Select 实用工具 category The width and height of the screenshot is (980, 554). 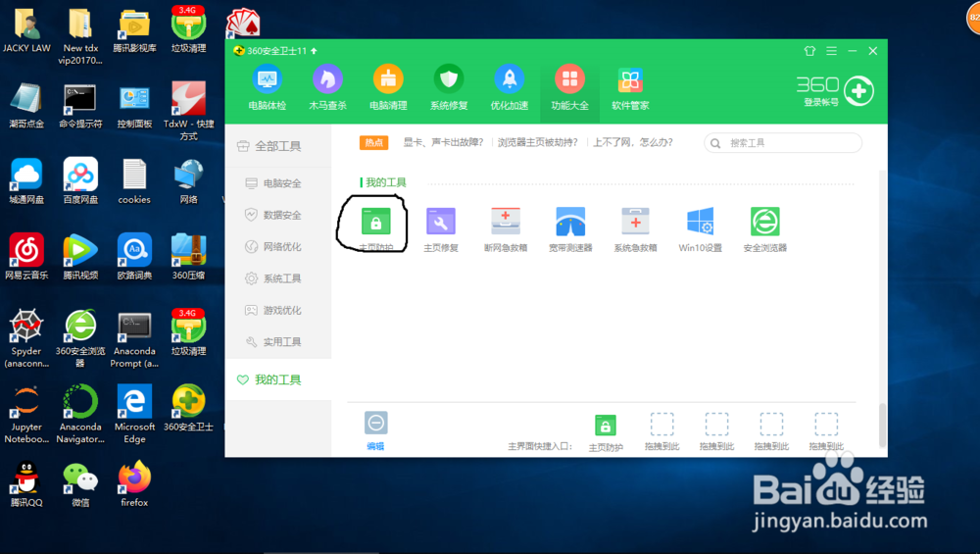pos(278,342)
